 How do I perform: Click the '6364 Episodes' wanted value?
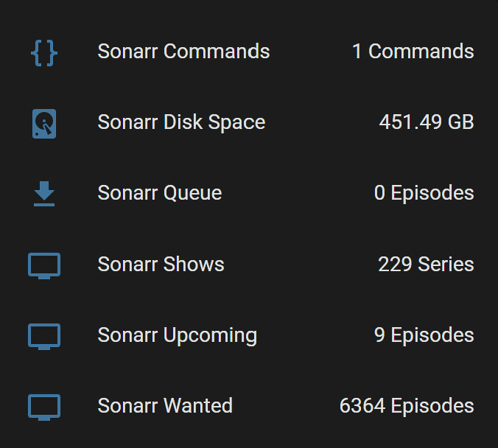coord(407,407)
